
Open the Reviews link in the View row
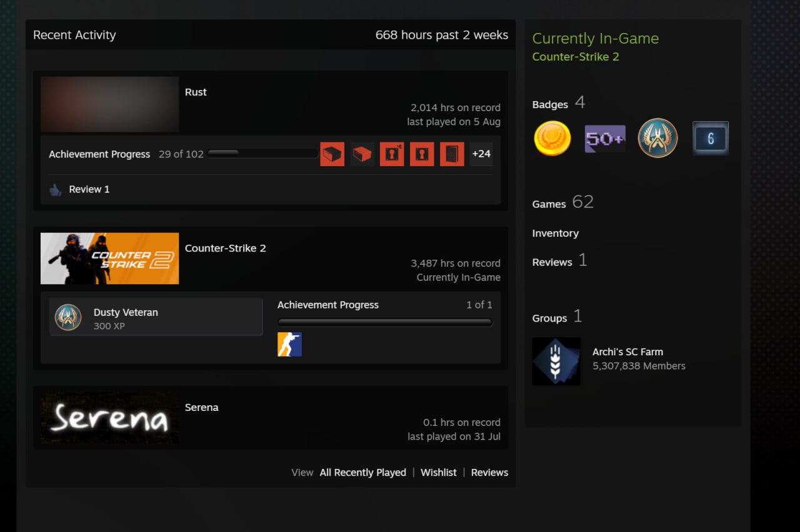490,473
